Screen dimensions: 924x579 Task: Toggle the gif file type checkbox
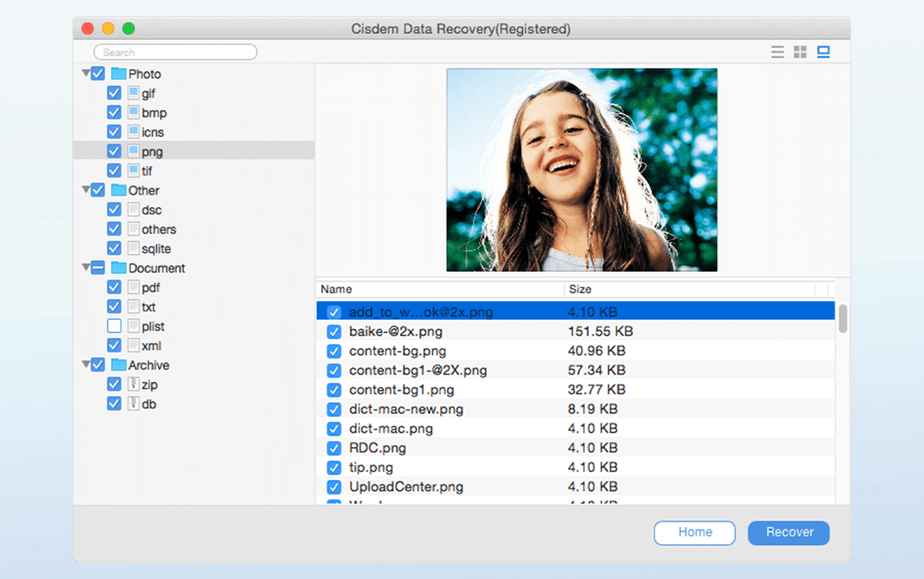tap(114, 93)
